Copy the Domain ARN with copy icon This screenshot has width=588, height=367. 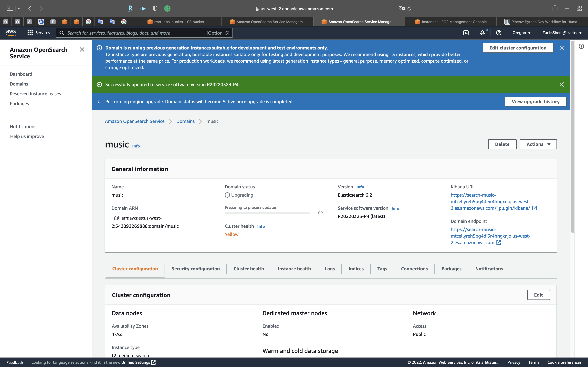click(116, 218)
